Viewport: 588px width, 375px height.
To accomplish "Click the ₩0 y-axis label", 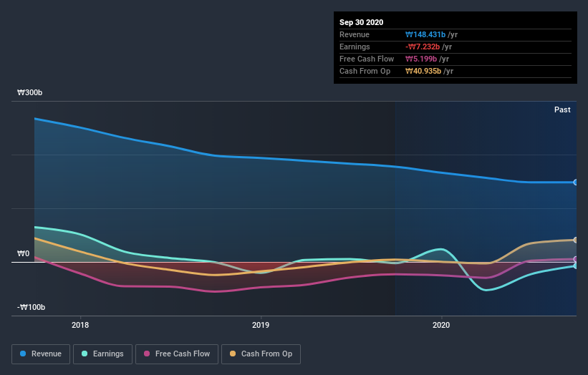I will click(x=23, y=253).
